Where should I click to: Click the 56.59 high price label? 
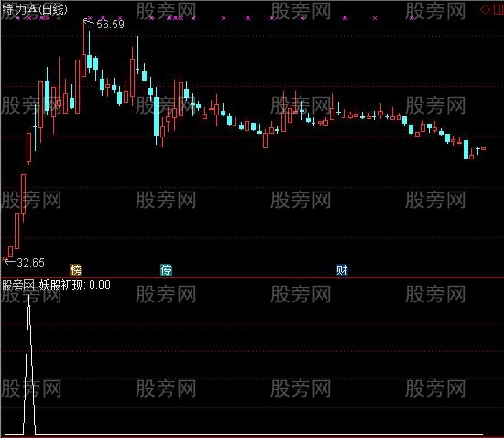[110, 25]
